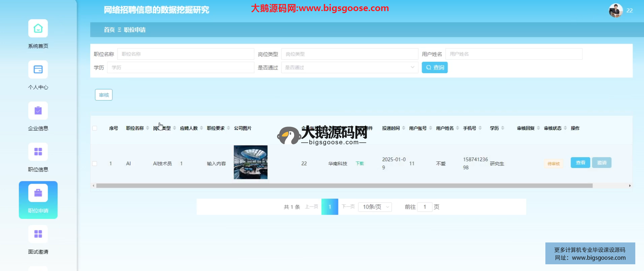Open the 10条/页 page size dropdown
Image resolution: width=644 pixels, height=271 pixels.
tap(375, 207)
